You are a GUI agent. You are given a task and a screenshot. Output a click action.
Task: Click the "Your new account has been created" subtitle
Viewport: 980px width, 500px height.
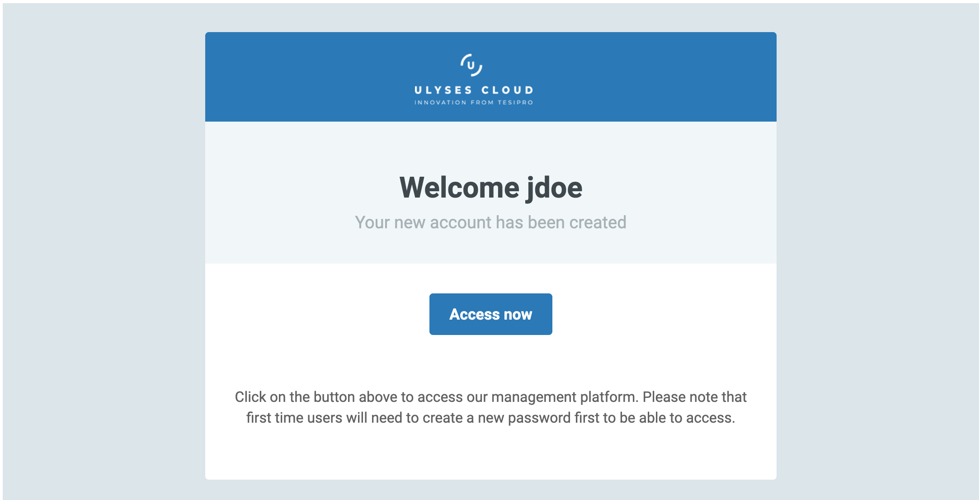pos(490,222)
